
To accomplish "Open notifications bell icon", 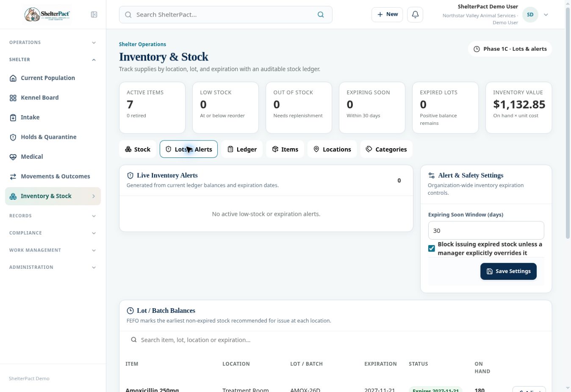I will [415, 14].
